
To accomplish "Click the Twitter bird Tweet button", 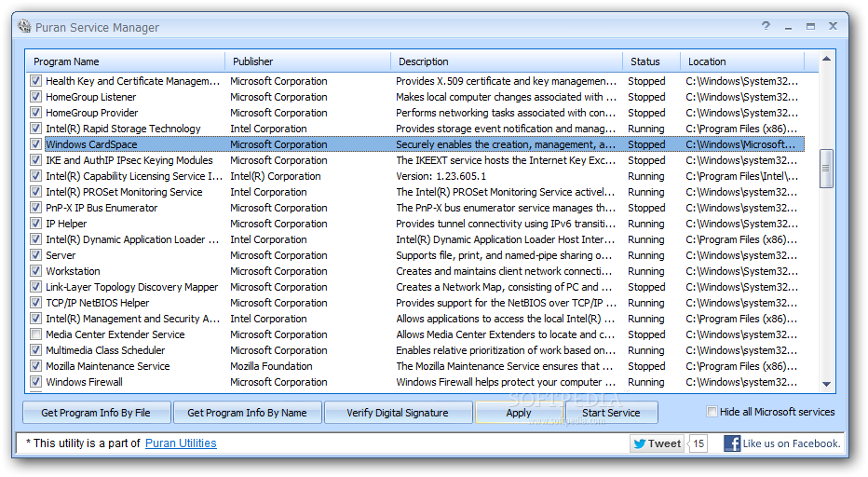I will 658,443.
